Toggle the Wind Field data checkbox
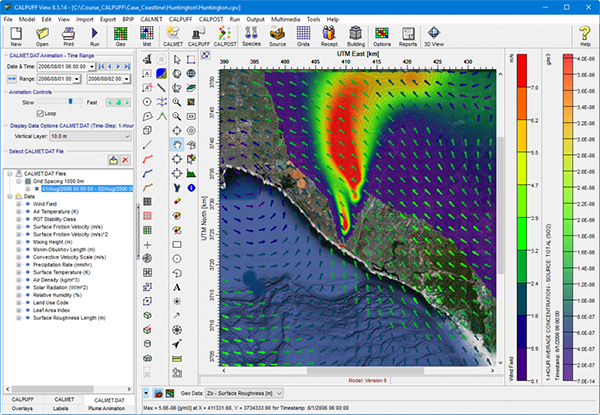Screen dimensions: 600x415 click(27, 204)
